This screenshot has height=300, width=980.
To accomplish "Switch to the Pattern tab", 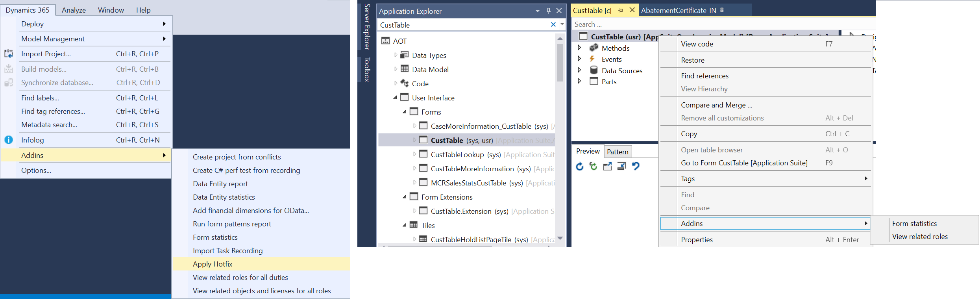I will tap(618, 152).
